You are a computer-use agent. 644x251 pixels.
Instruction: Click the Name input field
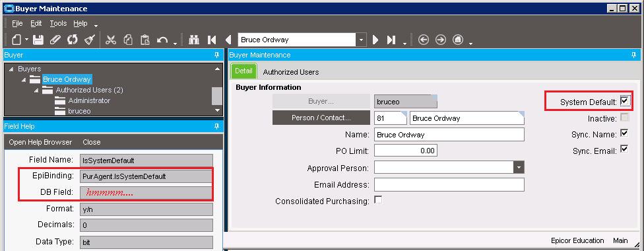(449, 135)
